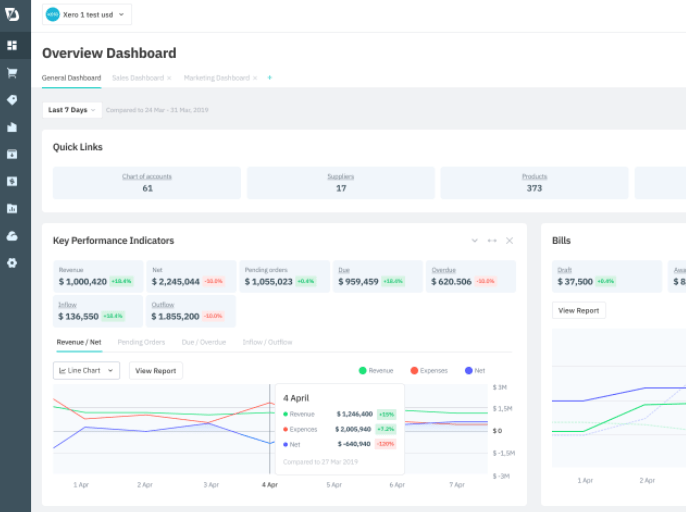The height and width of the screenshot is (512, 686).
Task: Click the Draft link in Bills
Action: click(x=564, y=270)
